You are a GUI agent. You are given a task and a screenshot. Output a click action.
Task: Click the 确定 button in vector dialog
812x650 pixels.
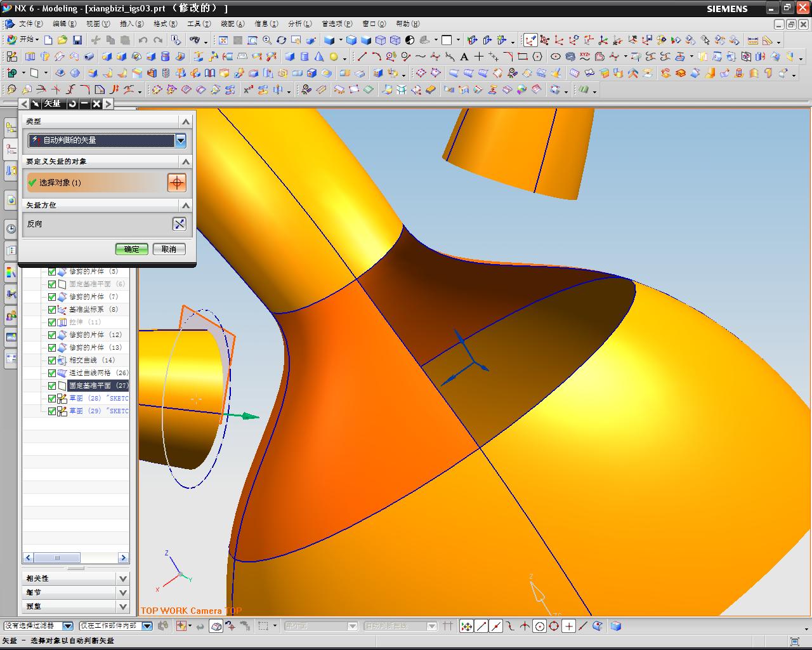click(x=131, y=249)
